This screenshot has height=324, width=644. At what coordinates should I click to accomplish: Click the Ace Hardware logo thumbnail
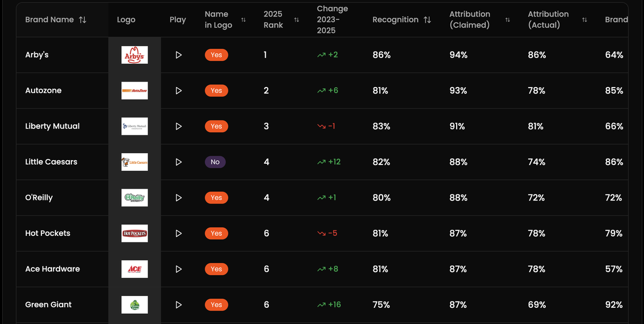(134, 269)
